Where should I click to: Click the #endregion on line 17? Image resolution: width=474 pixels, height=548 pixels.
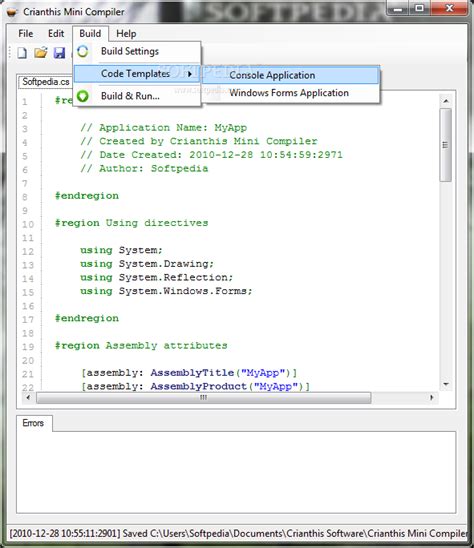coord(87,319)
